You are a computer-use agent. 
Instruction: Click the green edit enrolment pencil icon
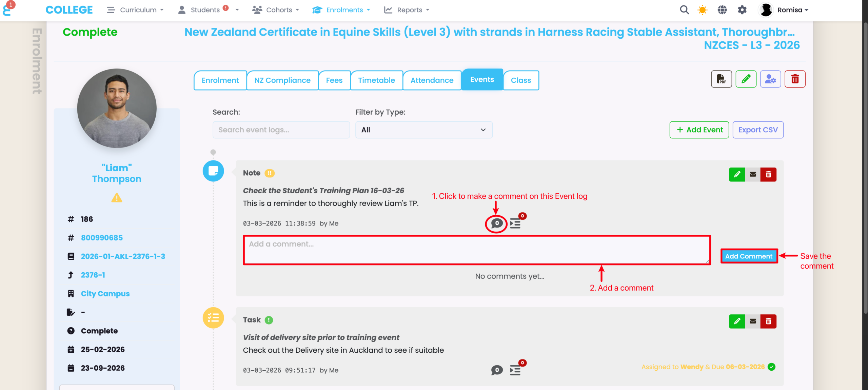746,79
